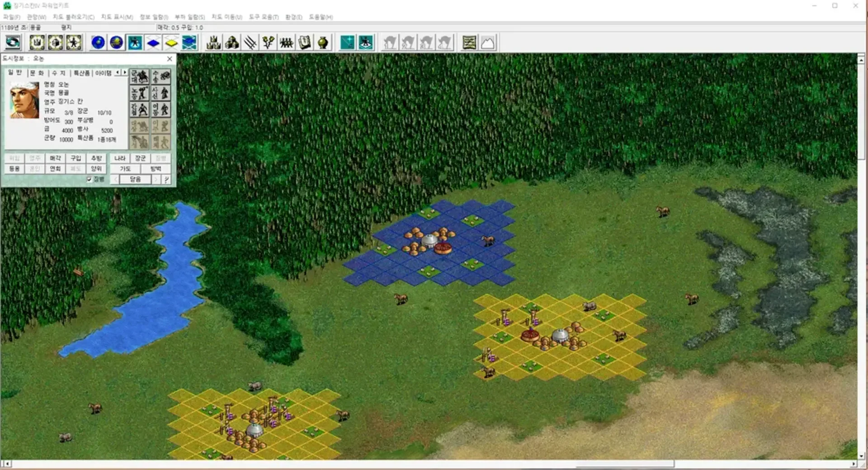The height and width of the screenshot is (470, 868).
Task: Toggle the 징병 checkbox
Action: 90,180
